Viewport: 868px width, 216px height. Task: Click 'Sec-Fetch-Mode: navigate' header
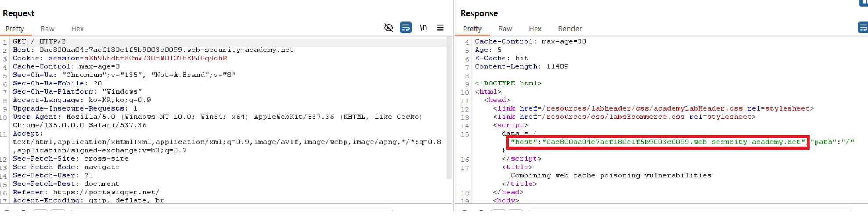click(x=66, y=167)
